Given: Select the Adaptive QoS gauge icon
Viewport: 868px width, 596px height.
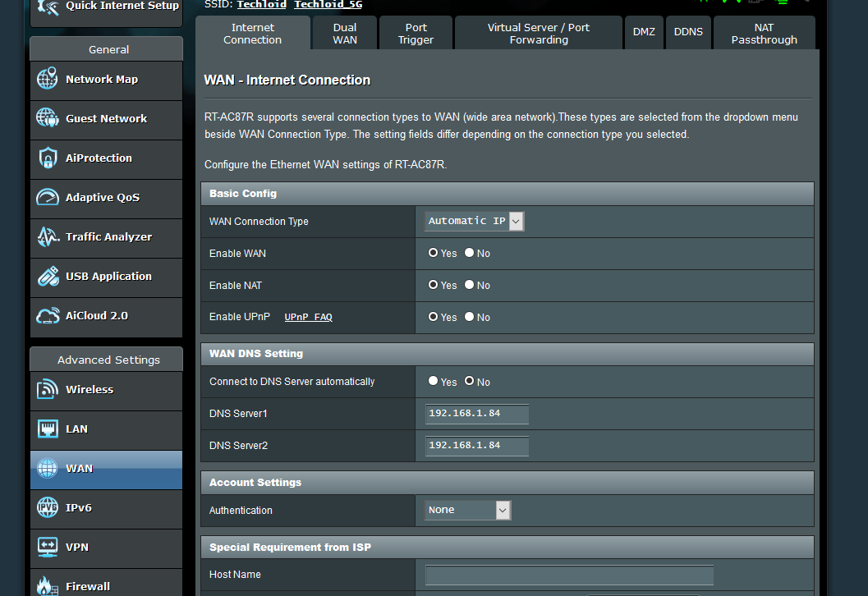Looking at the screenshot, I should tap(48, 198).
